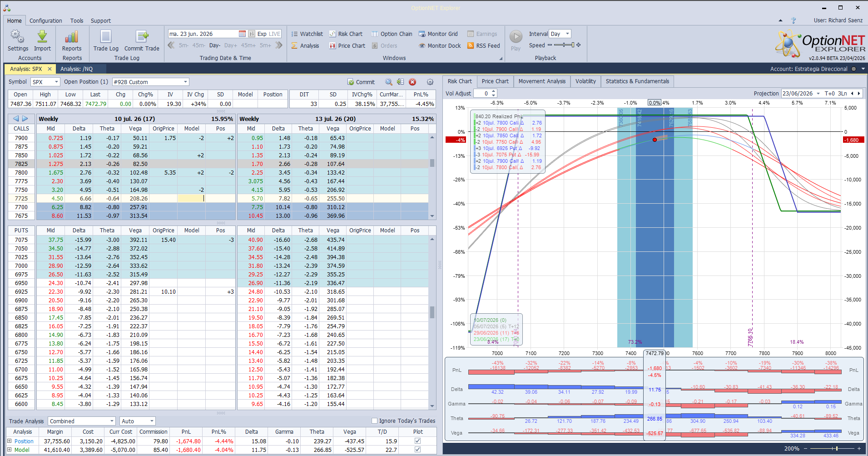Open the Monitor Dock window

pos(440,45)
